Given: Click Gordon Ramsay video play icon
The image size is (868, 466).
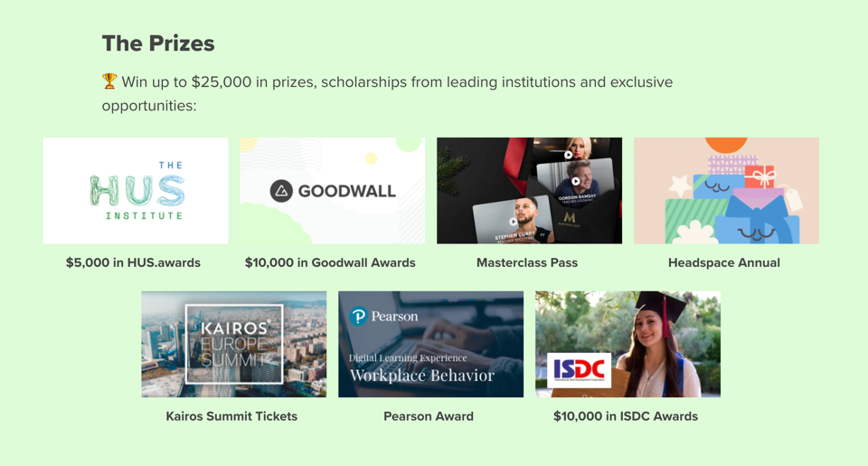Looking at the screenshot, I should point(576,181).
